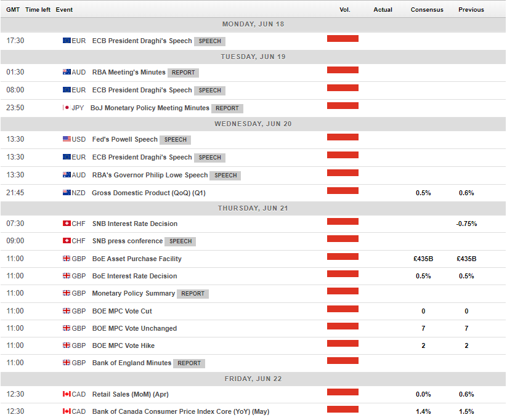This screenshot has height=420, width=507.
Task: Click the Thursday, Jun 21 date header
Action: (253, 208)
